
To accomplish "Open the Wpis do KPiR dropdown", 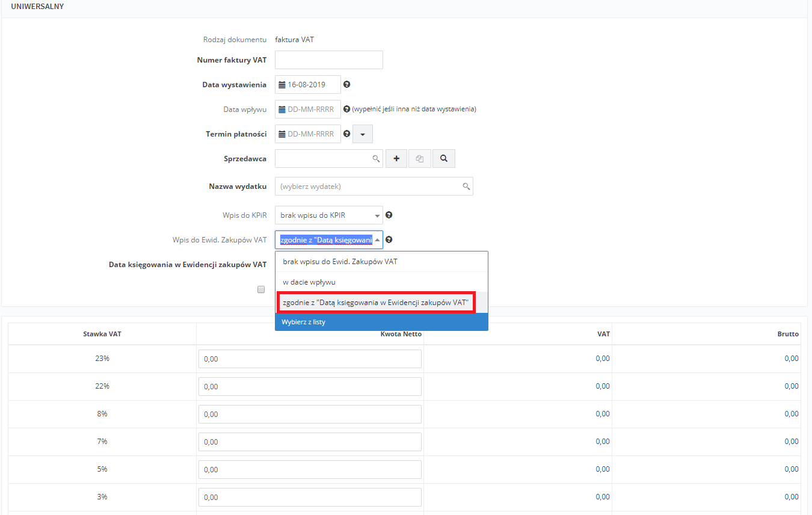I will pos(329,215).
